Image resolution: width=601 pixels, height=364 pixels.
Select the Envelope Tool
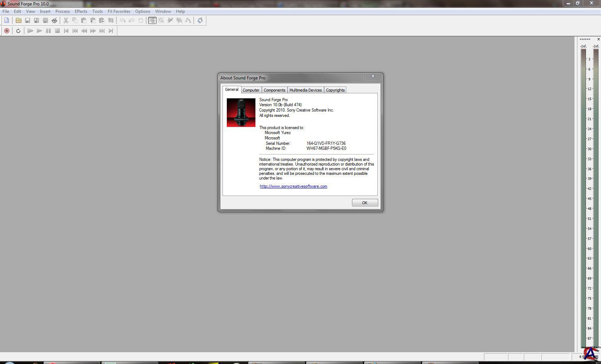click(x=188, y=20)
